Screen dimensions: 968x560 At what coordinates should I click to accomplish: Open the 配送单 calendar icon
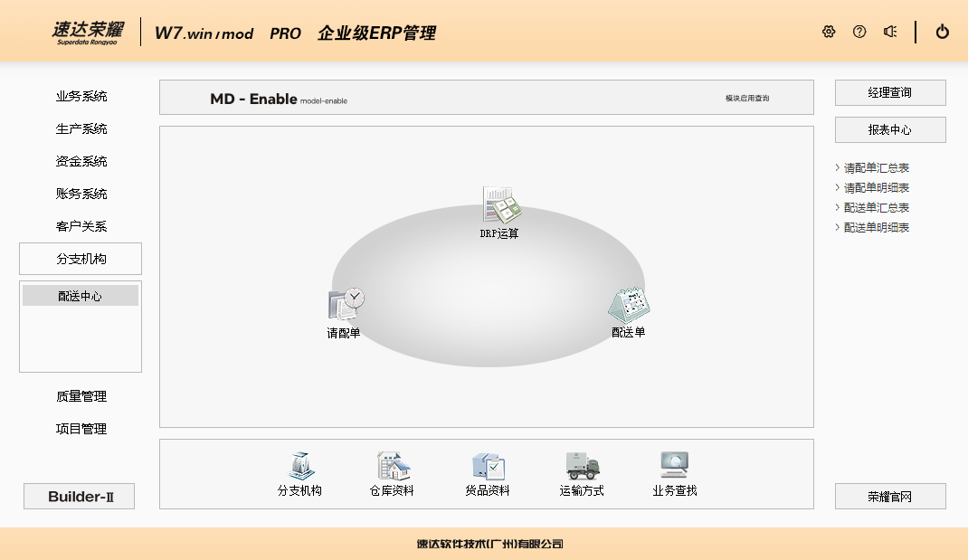tap(629, 306)
